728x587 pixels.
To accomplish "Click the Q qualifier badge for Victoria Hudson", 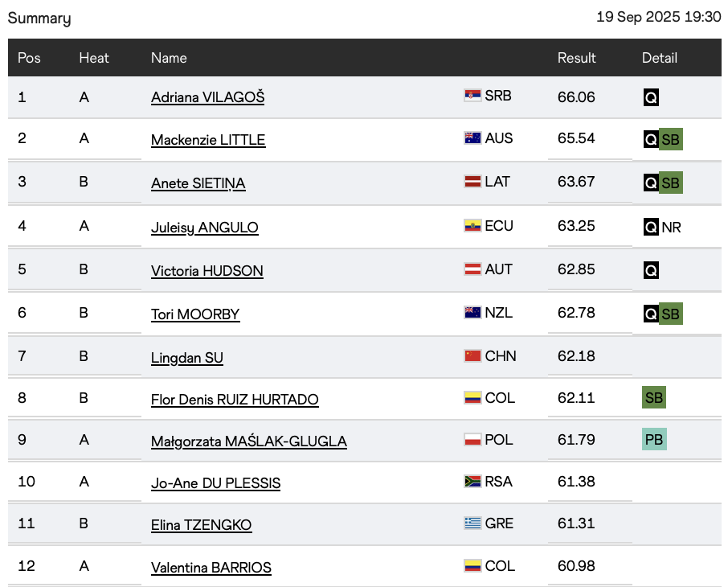I will [651, 270].
